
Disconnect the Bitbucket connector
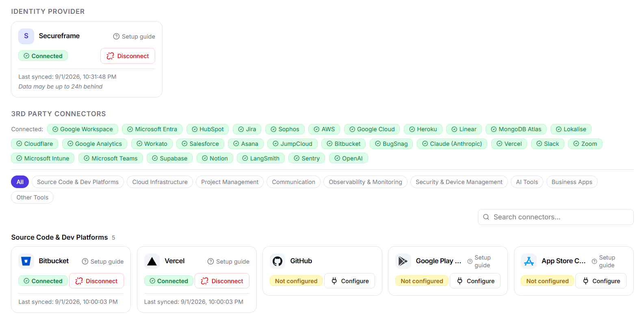pyautogui.click(x=96, y=281)
